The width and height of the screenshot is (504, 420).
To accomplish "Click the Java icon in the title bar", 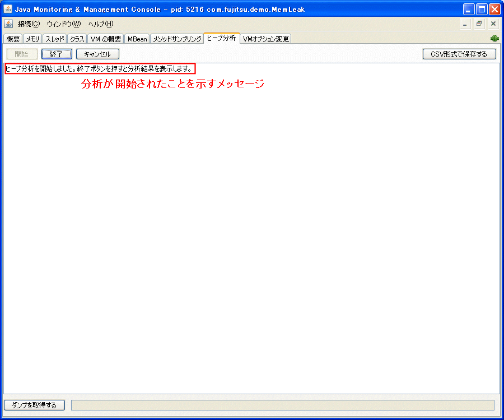I will pos(8,10).
